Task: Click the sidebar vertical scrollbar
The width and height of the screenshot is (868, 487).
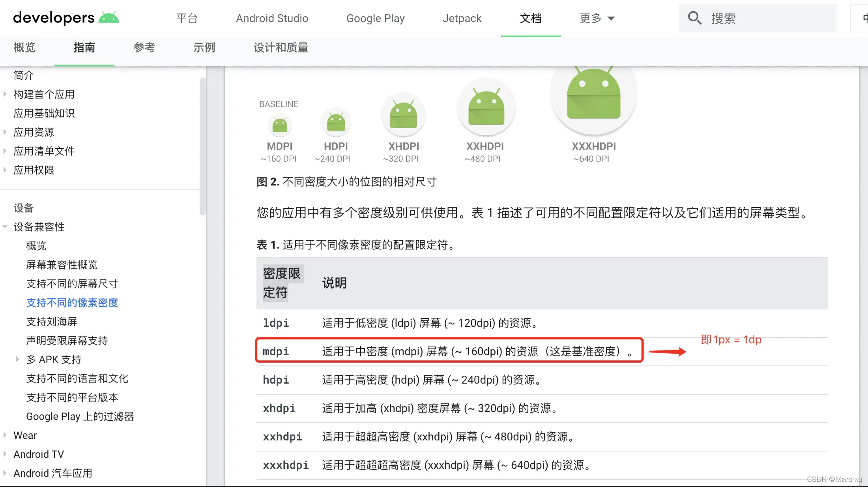Action: [202, 146]
